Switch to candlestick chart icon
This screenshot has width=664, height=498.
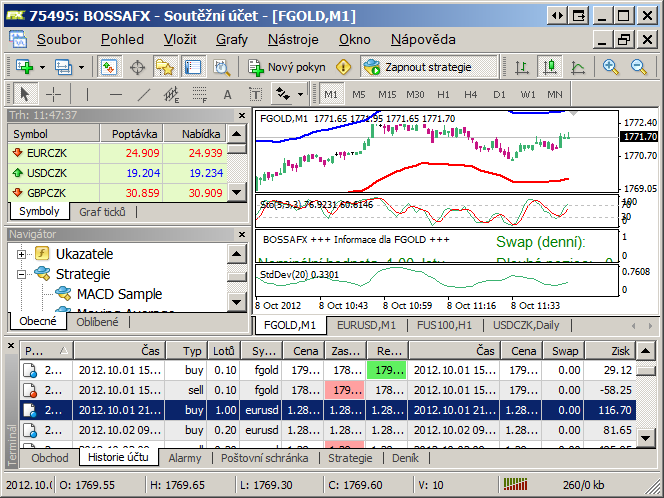(x=550, y=67)
